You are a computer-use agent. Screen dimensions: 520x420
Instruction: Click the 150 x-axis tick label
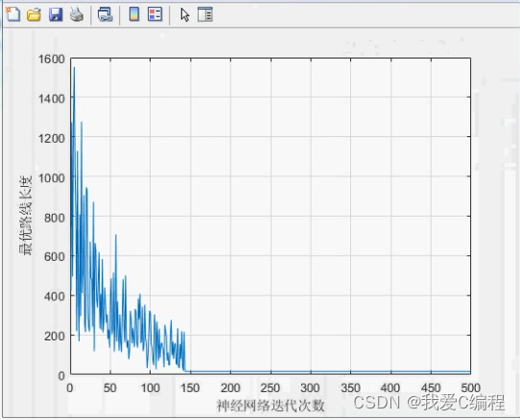(x=190, y=387)
